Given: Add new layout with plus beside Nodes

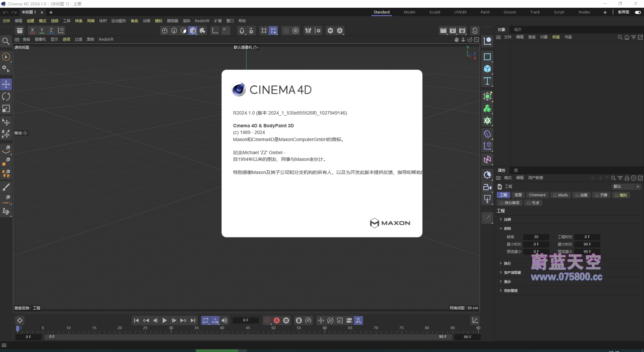Looking at the screenshot, I should (605, 12).
